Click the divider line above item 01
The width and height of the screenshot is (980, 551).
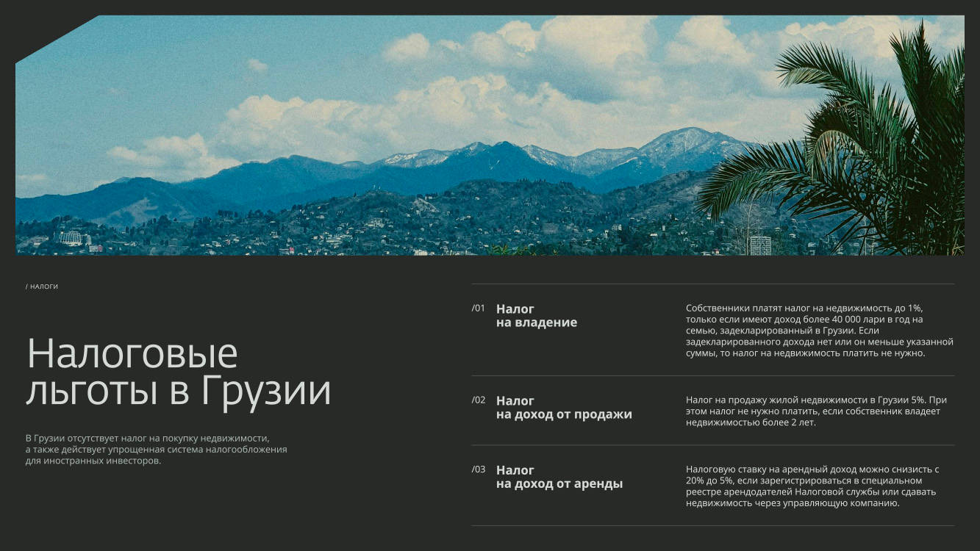[x=712, y=284]
